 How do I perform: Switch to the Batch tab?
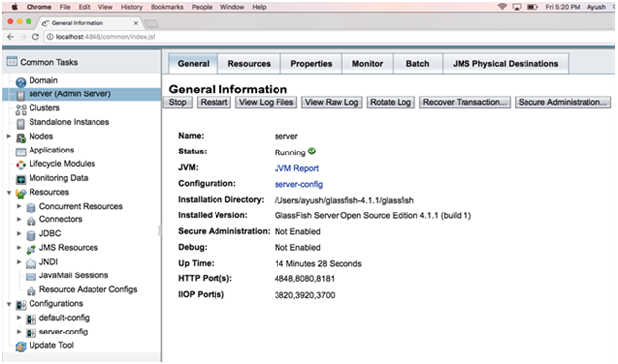[x=418, y=64]
